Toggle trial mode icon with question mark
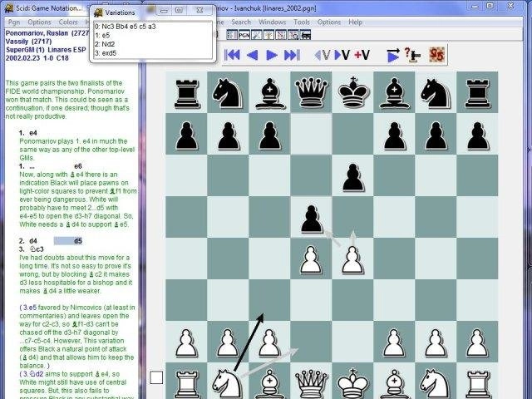Image resolution: width=532 pixels, height=399 pixels. (x=412, y=55)
